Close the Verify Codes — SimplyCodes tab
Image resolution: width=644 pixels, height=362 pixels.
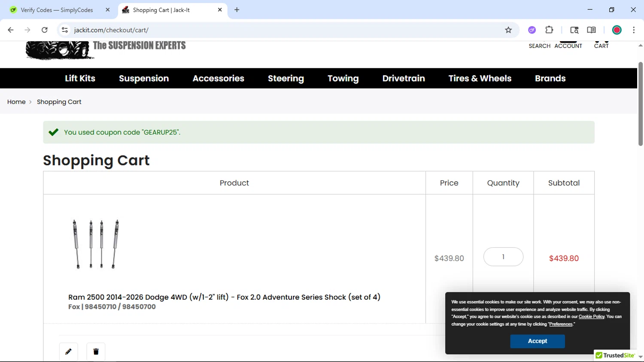point(108,10)
